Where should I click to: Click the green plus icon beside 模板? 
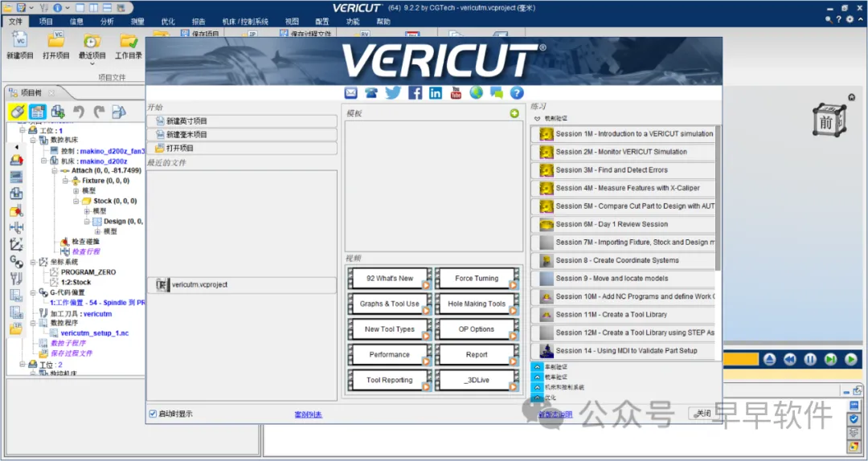pyautogui.click(x=515, y=113)
